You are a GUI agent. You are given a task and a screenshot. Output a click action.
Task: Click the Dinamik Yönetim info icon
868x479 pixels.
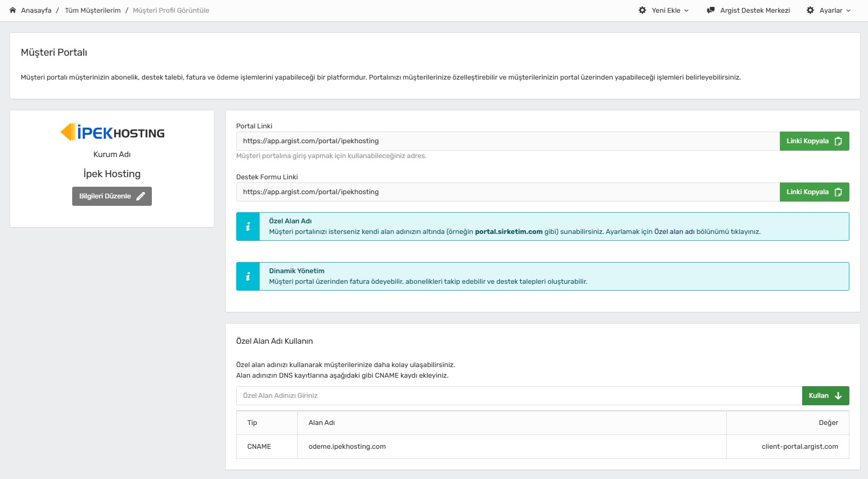pos(248,276)
